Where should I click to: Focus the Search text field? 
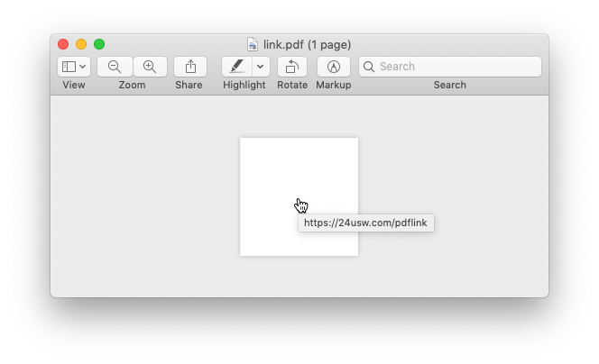pos(450,67)
